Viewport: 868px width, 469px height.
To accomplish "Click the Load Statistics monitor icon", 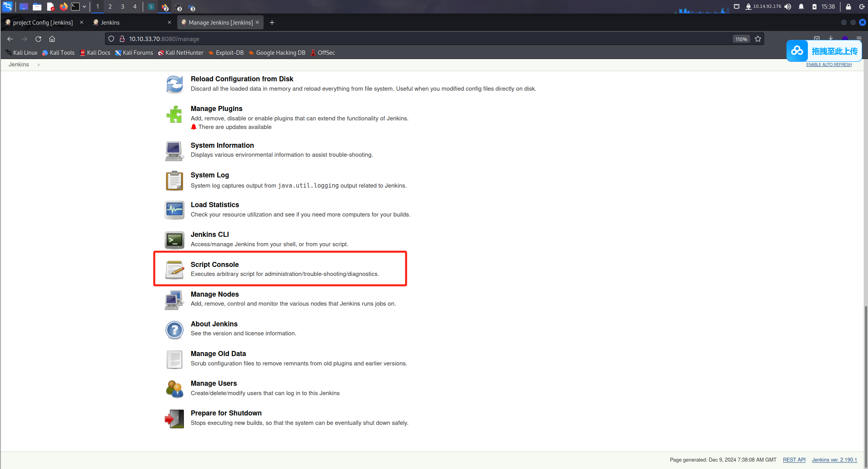I will tap(174, 210).
